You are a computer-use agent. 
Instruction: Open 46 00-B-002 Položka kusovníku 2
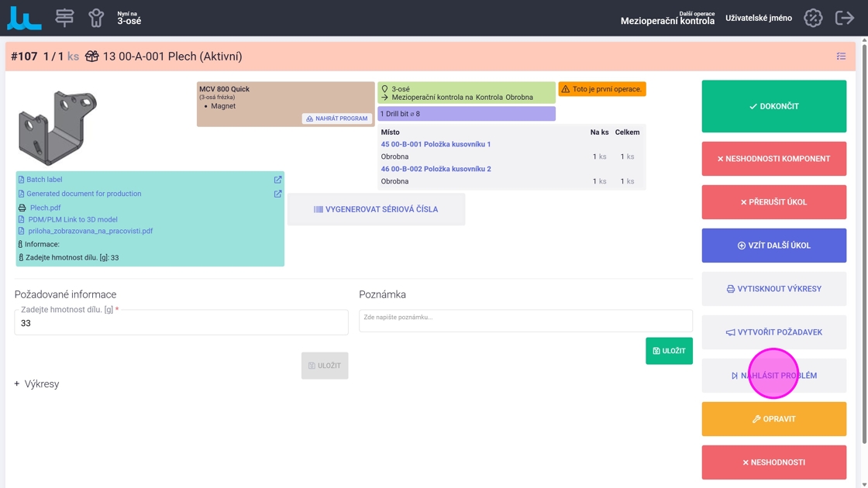pos(436,169)
